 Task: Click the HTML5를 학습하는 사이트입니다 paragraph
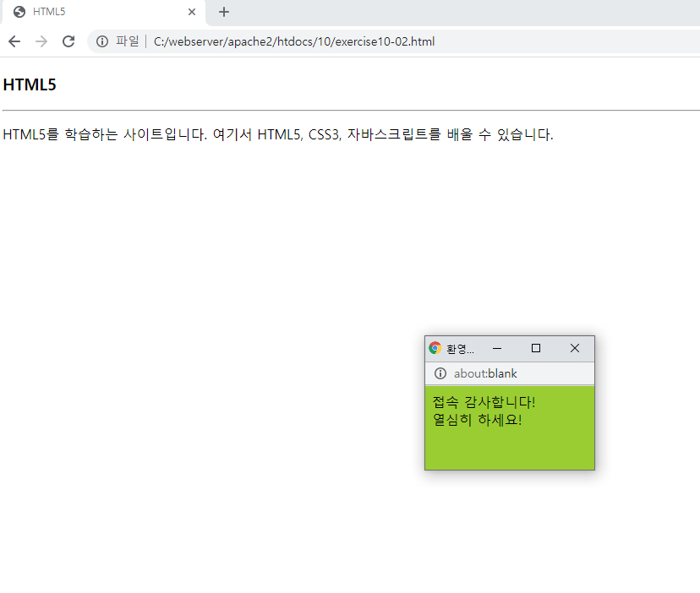(278, 134)
